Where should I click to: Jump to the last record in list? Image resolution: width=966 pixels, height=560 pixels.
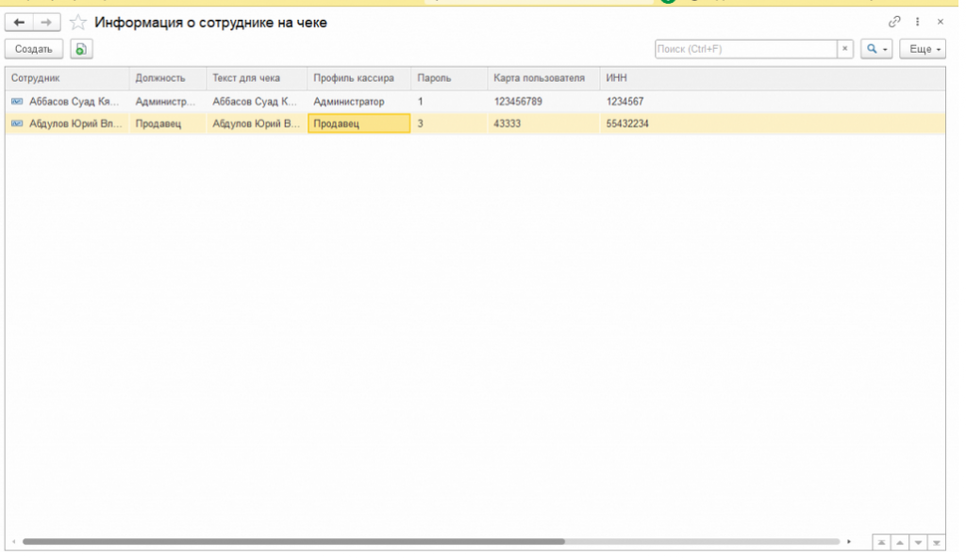pyautogui.click(x=937, y=542)
